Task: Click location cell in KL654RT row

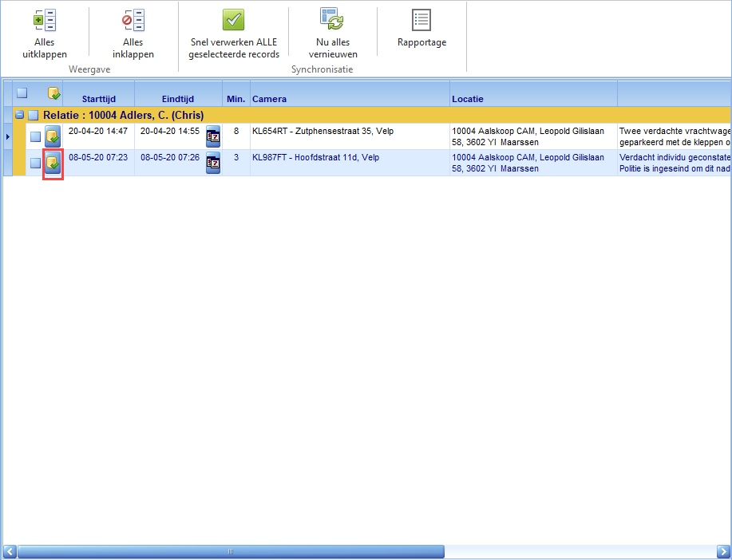Action: click(533, 136)
